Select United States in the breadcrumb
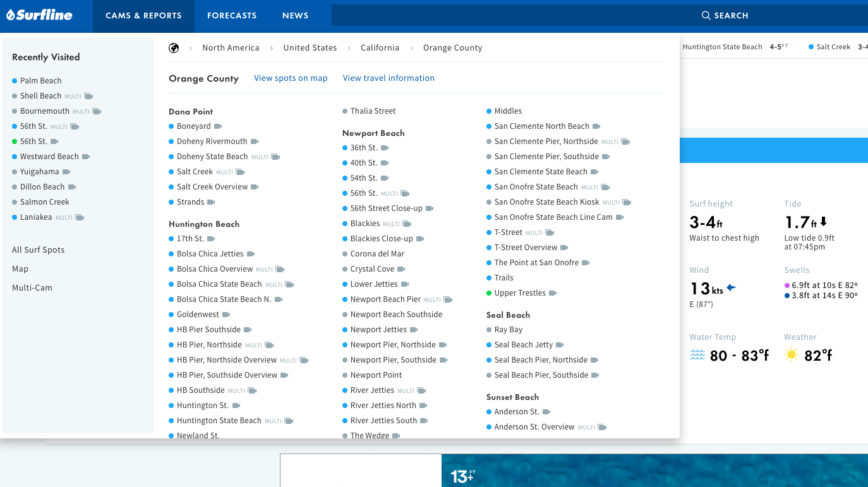 (x=310, y=48)
